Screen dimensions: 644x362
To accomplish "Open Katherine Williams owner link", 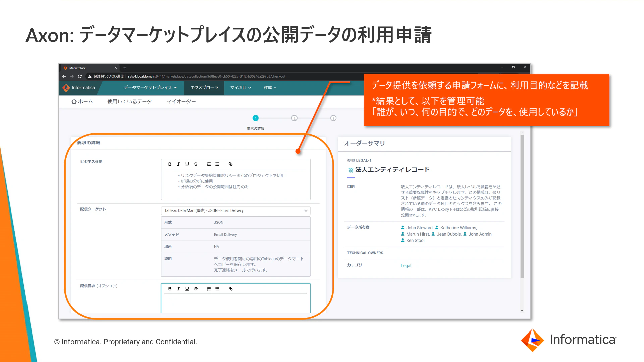I will pos(459,228).
